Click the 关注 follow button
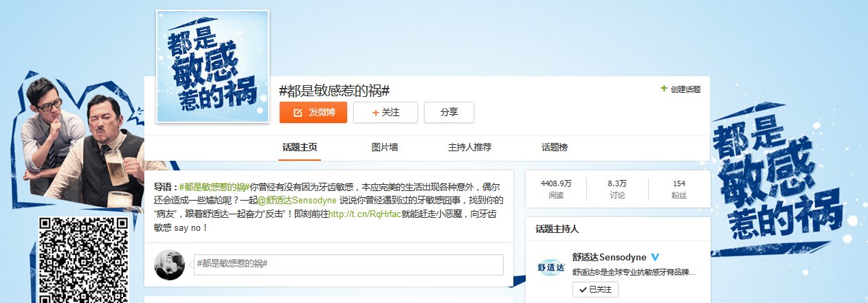Viewport: 868px width, 303px height. 385,112
